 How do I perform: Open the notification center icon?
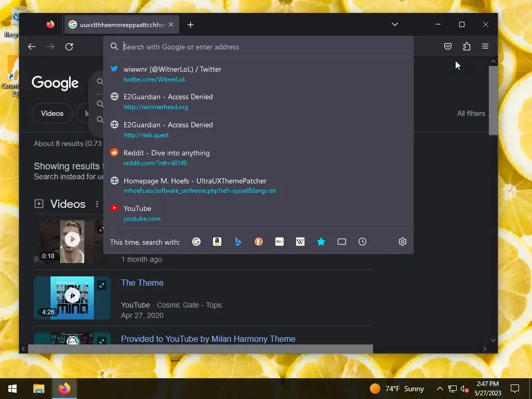click(x=515, y=389)
